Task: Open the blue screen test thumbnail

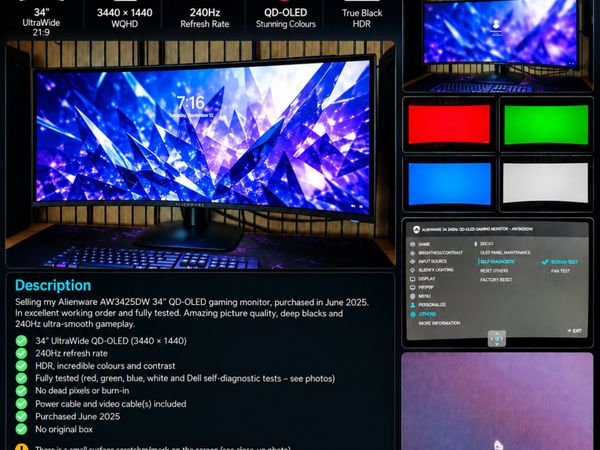Action: click(449, 184)
